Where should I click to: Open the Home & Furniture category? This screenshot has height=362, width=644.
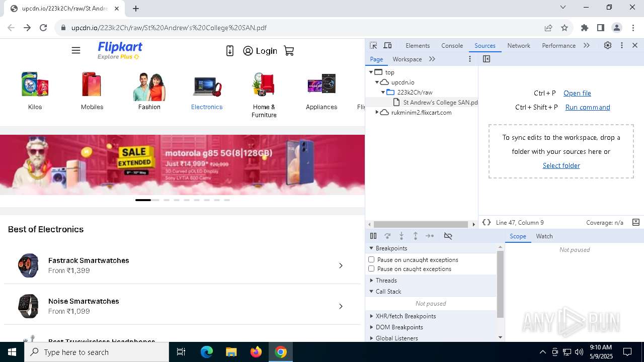point(264,95)
